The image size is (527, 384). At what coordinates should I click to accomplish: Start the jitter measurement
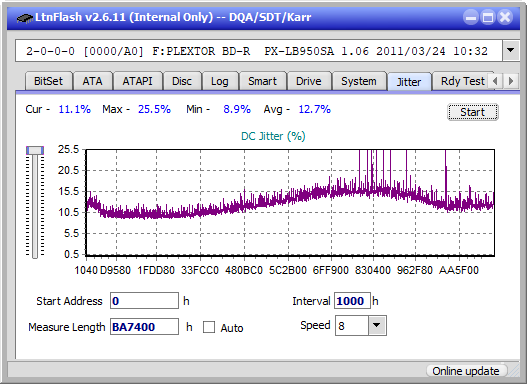473,112
